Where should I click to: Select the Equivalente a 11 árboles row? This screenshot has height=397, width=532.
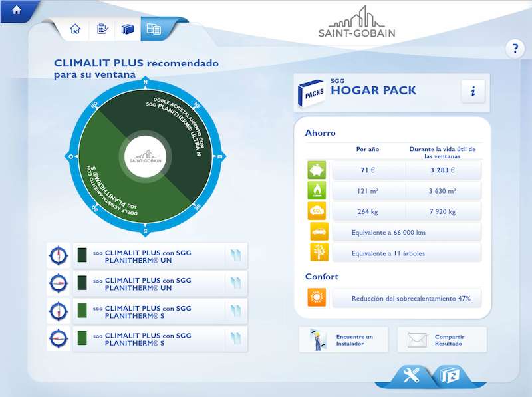point(406,253)
